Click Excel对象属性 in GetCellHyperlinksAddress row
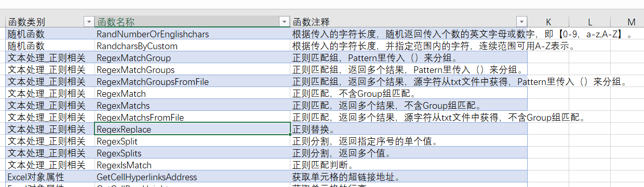The width and height of the screenshot is (644, 187). [x=50, y=177]
